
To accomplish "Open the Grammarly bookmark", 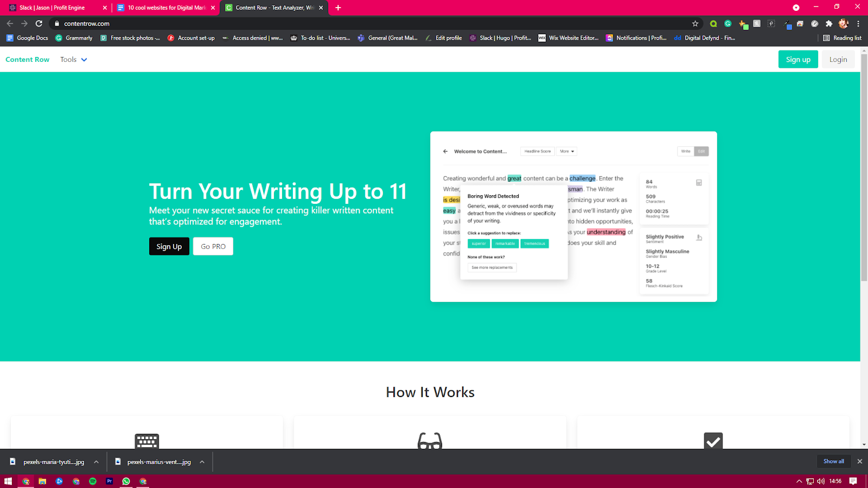I will [x=74, y=38].
